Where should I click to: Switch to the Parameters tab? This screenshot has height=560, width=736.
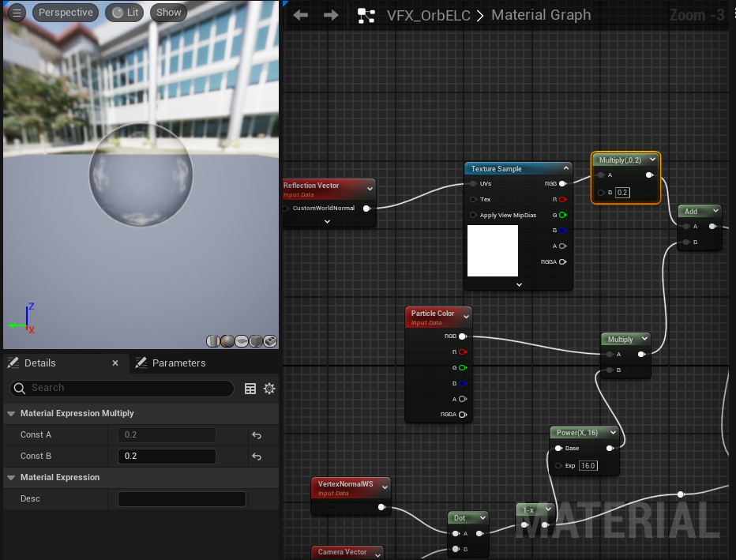178,363
